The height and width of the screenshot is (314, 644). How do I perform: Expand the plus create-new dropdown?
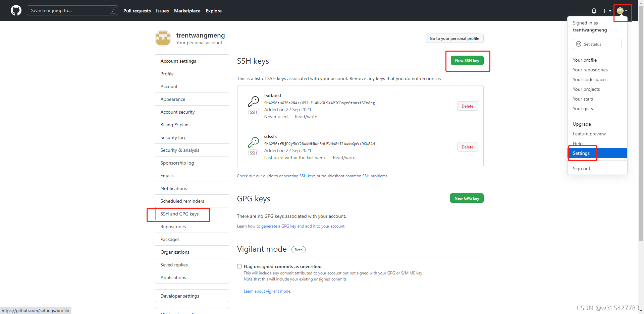[x=607, y=11]
